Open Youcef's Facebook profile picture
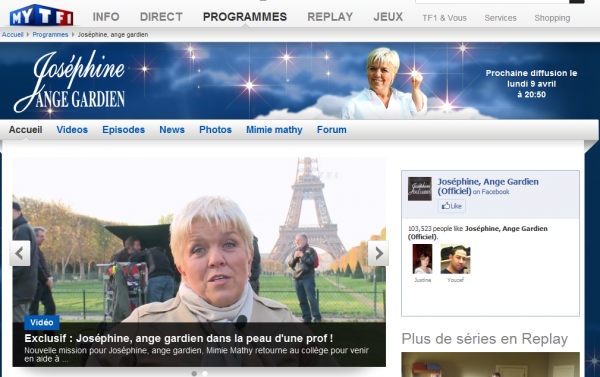 tap(455, 259)
